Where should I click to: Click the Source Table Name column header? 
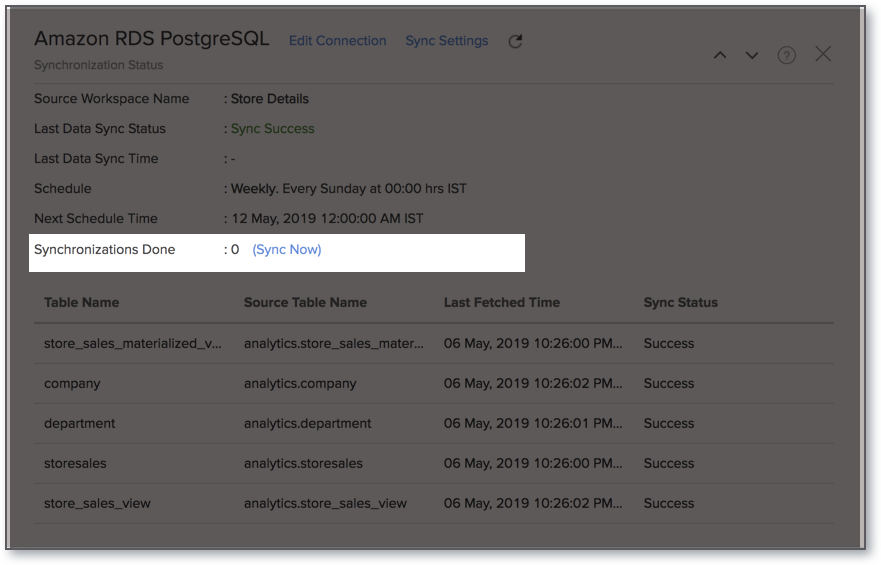pyautogui.click(x=305, y=302)
